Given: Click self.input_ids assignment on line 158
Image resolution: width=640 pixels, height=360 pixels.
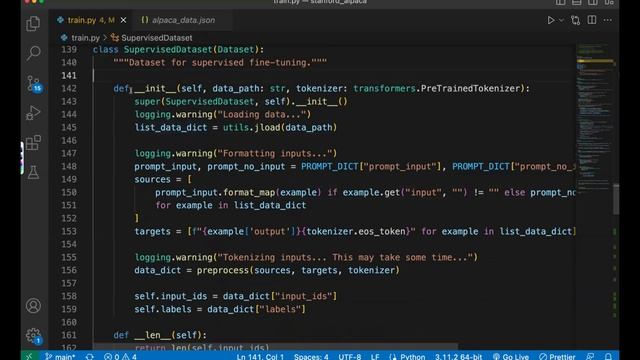Looking at the screenshot, I should click(x=236, y=296).
